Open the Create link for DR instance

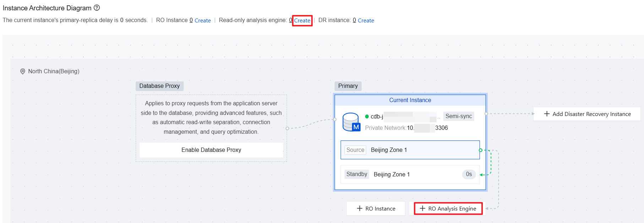coord(366,21)
